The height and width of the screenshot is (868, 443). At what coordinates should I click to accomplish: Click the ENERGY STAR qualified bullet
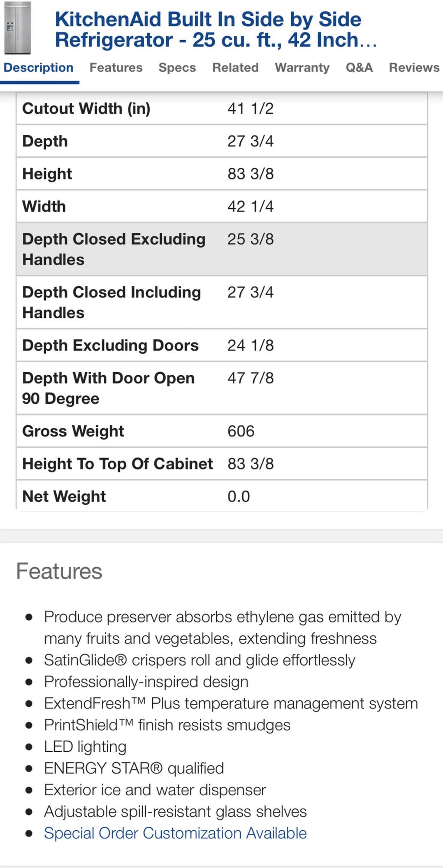pos(134,768)
